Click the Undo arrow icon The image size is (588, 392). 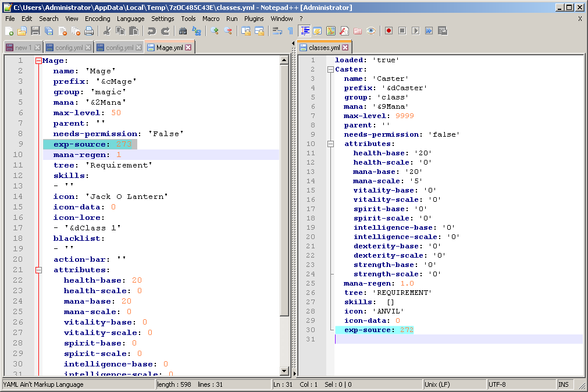click(x=152, y=31)
